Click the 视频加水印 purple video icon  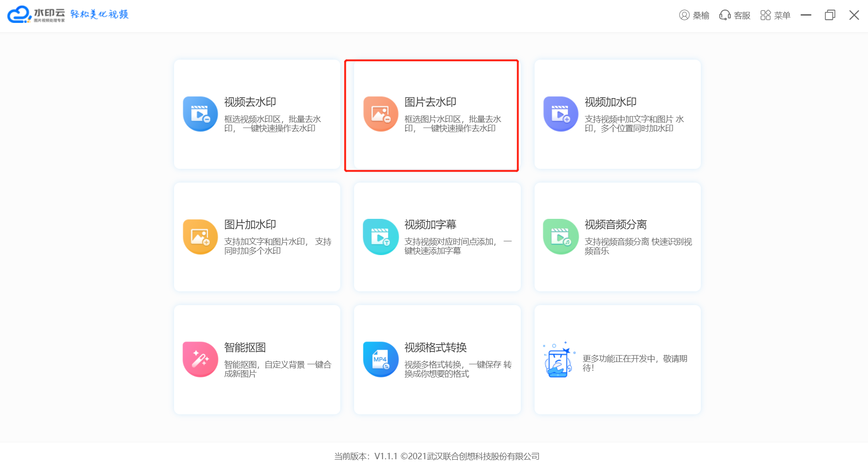click(x=561, y=114)
